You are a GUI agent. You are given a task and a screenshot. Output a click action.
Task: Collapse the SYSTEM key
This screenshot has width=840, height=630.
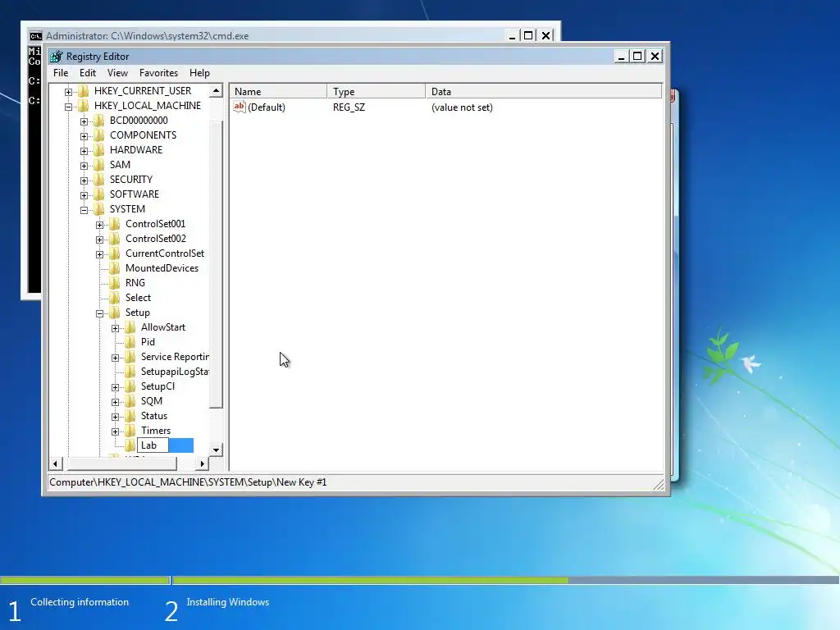pos(84,211)
